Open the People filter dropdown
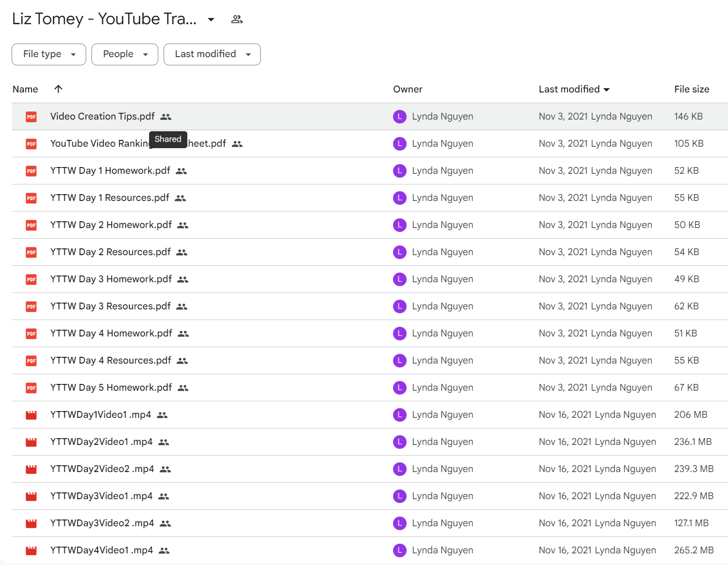Viewport: 728px width, 565px height. tap(125, 54)
